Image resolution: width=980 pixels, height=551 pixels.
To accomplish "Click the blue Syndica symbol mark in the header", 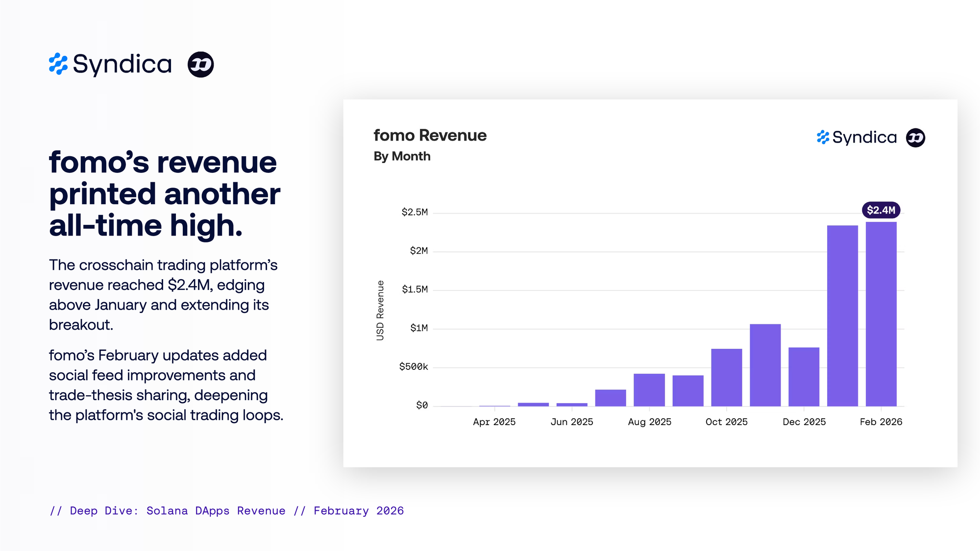I will click(58, 64).
